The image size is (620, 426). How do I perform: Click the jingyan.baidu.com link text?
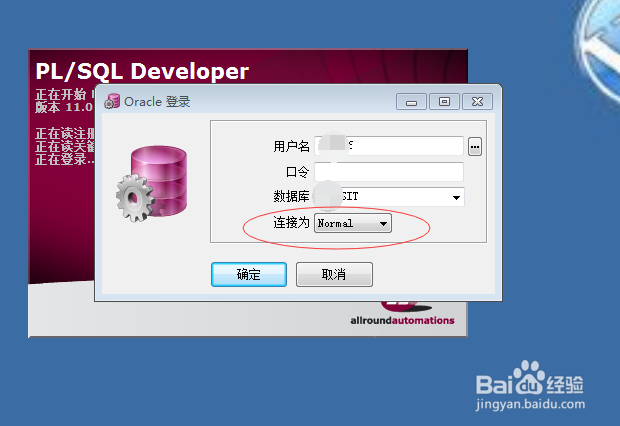tap(530, 405)
